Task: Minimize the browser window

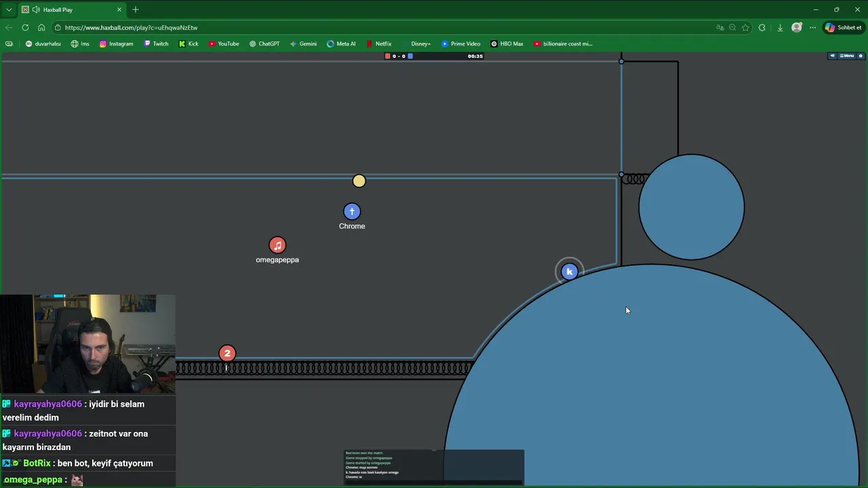Action: (x=816, y=9)
